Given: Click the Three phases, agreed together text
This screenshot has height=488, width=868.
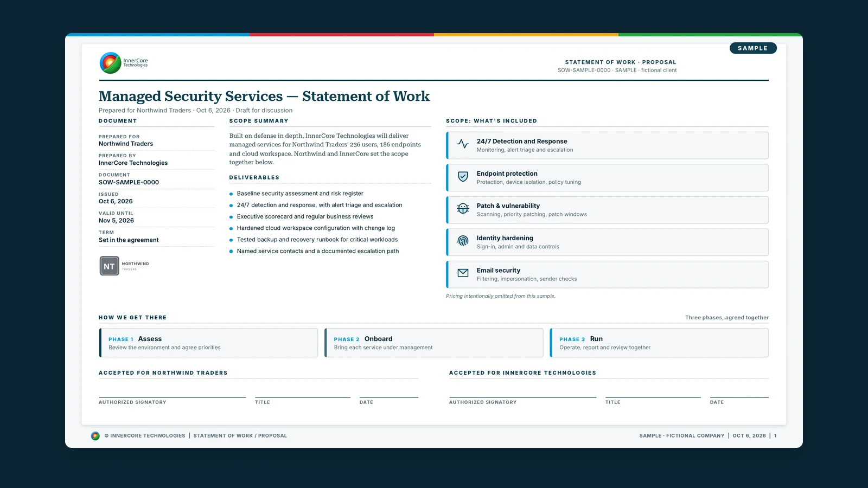Looking at the screenshot, I should (x=727, y=318).
